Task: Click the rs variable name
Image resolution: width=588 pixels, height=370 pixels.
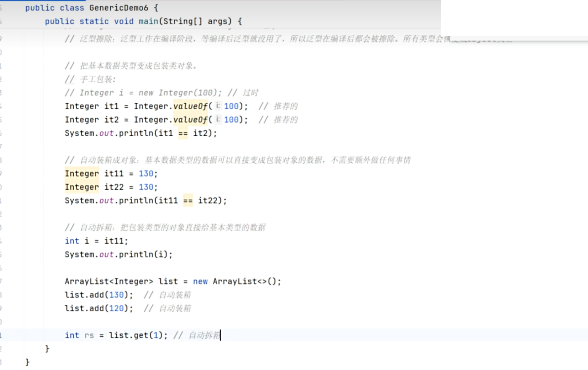Action: coord(89,335)
